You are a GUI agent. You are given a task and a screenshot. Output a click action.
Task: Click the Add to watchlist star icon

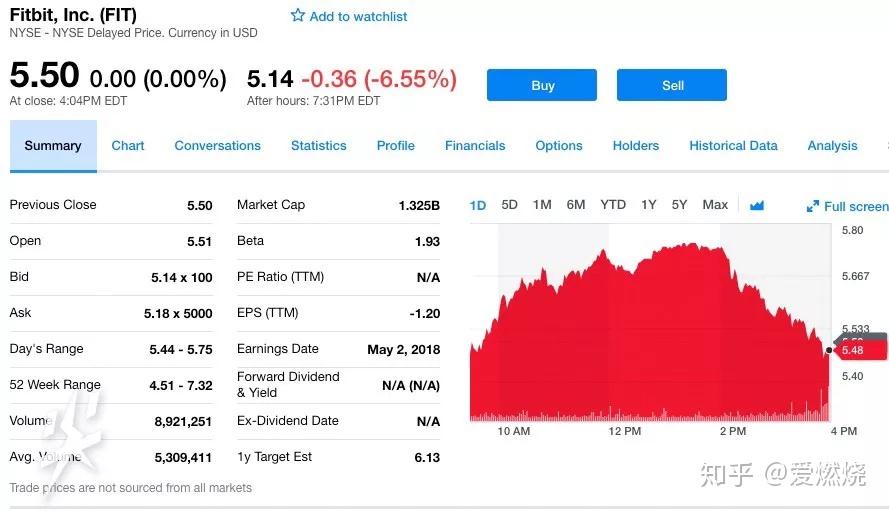pyautogui.click(x=298, y=15)
